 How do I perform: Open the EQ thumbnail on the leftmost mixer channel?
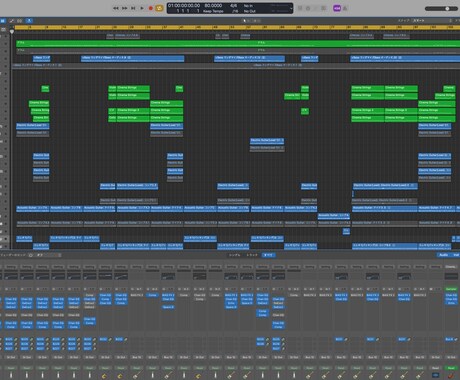11,276
